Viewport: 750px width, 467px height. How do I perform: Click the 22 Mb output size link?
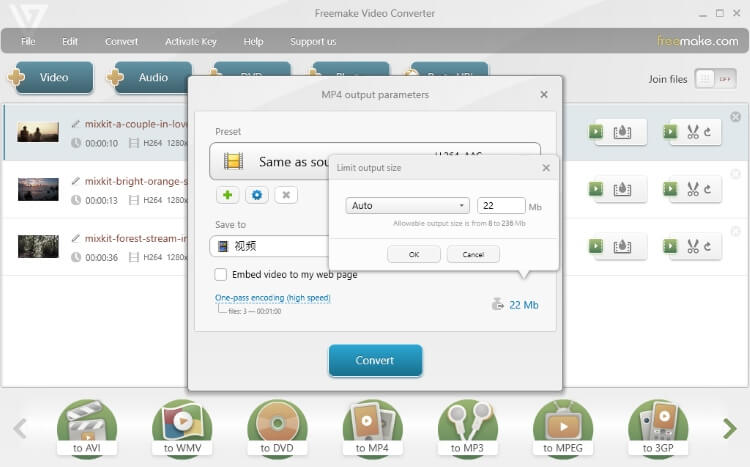tap(523, 305)
